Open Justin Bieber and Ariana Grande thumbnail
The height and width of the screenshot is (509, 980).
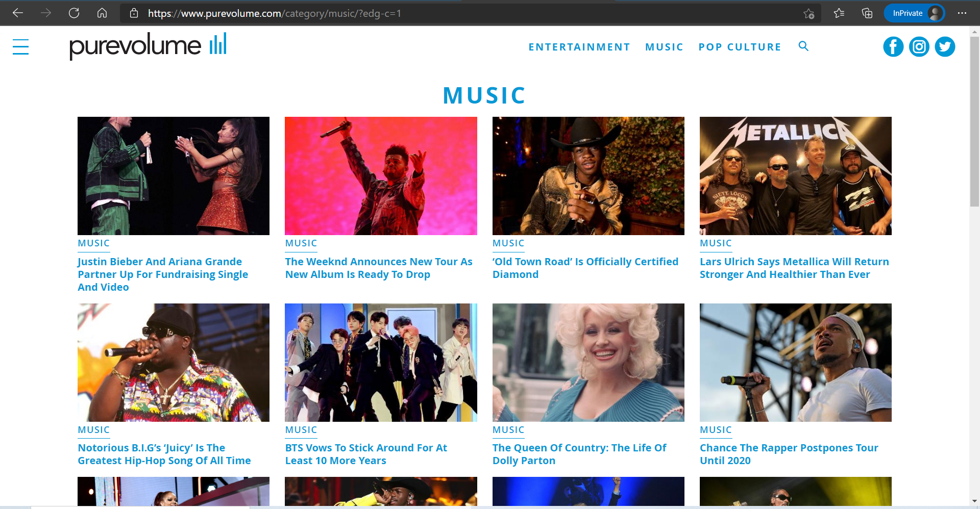[174, 176]
